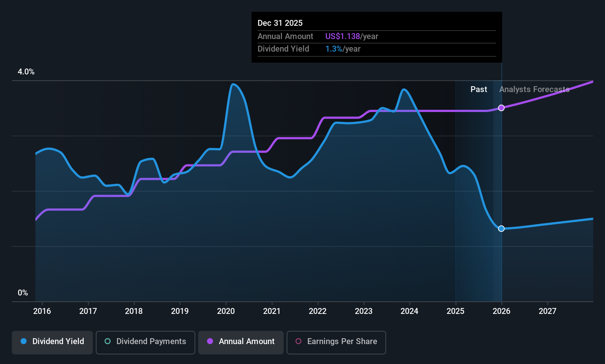Click the 2016 x-axis year label
The image size is (605, 364).
pyautogui.click(x=42, y=311)
